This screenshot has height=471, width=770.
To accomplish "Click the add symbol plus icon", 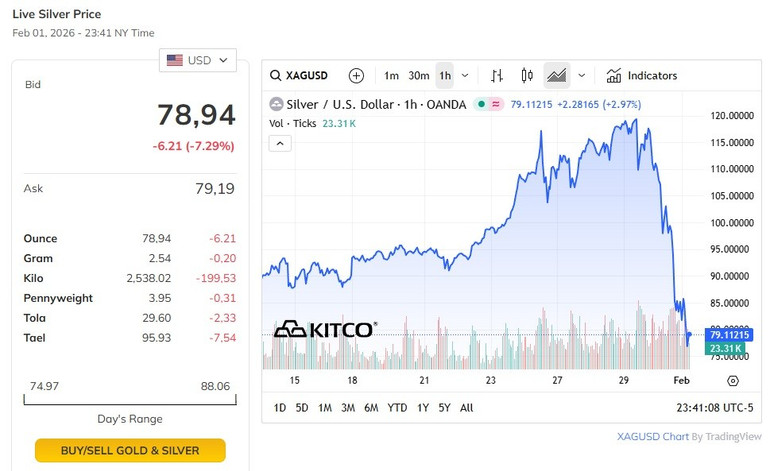I will pos(356,76).
